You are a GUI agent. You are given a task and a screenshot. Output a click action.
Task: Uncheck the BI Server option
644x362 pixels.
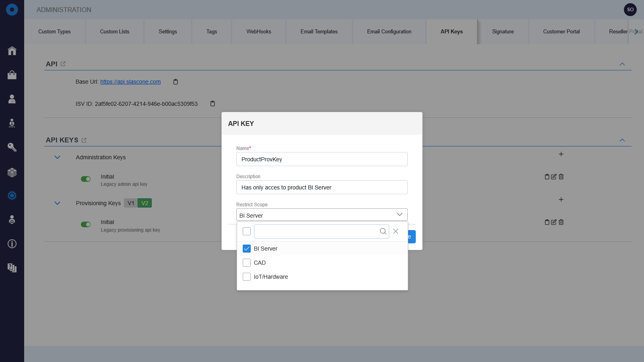click(247, 249)
